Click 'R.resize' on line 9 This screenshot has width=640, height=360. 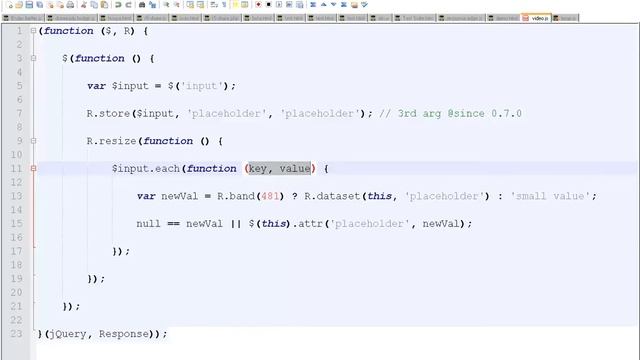pyautogui.click(x=111, y=141)
